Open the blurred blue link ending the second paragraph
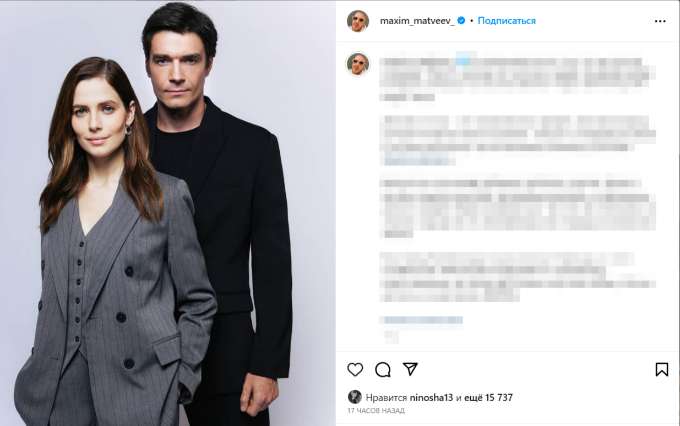This screenshot has height=426, width=680. tap(418, 161)
